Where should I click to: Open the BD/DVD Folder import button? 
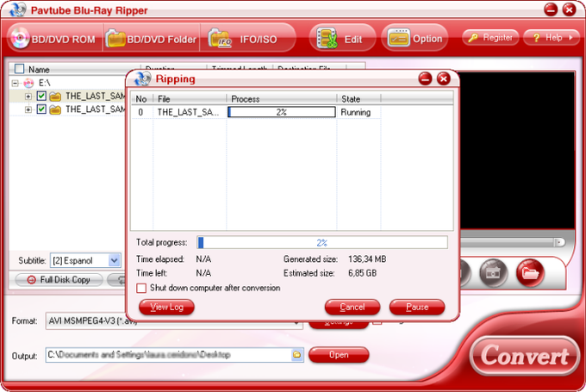point(151,39)
